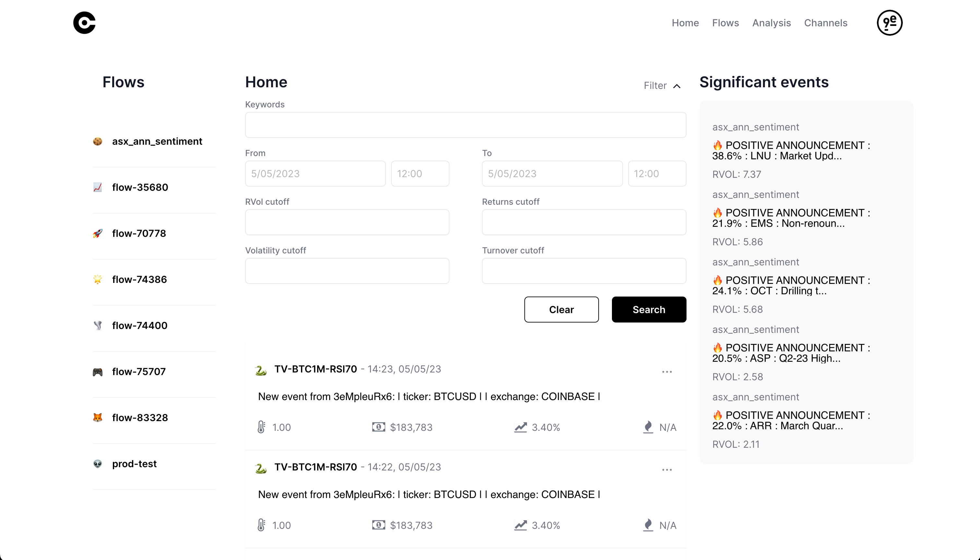Click the Clear button
This screenshot has width=980, height=560.
[x=562, y=310]
